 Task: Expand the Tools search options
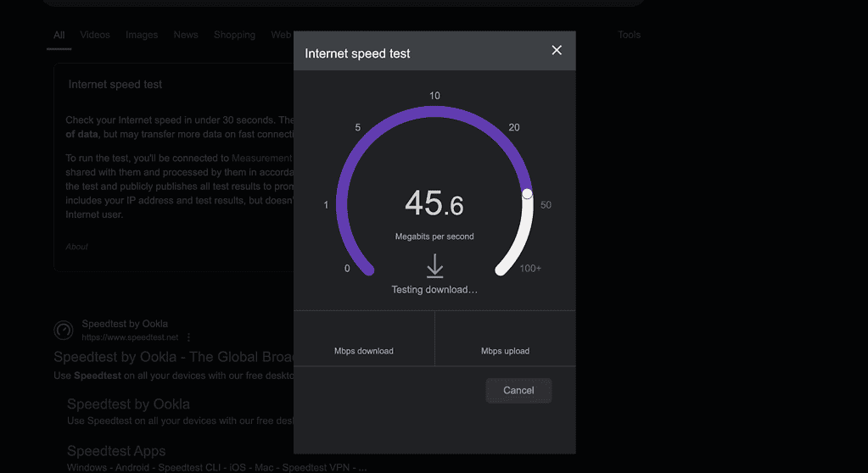pyautogui.click(x=629, y=35)
